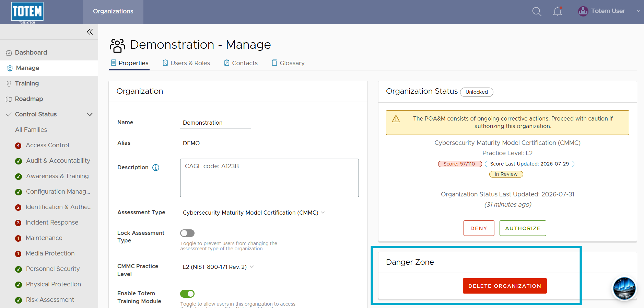The image size is (644, 308).
Task: Click the 'Danger Zone' heading
Action: pos(410,262)
